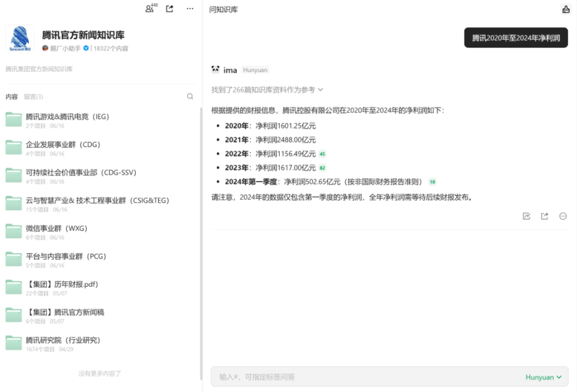
Task: Switch to the 内容 tab
Action: (11, 97)
